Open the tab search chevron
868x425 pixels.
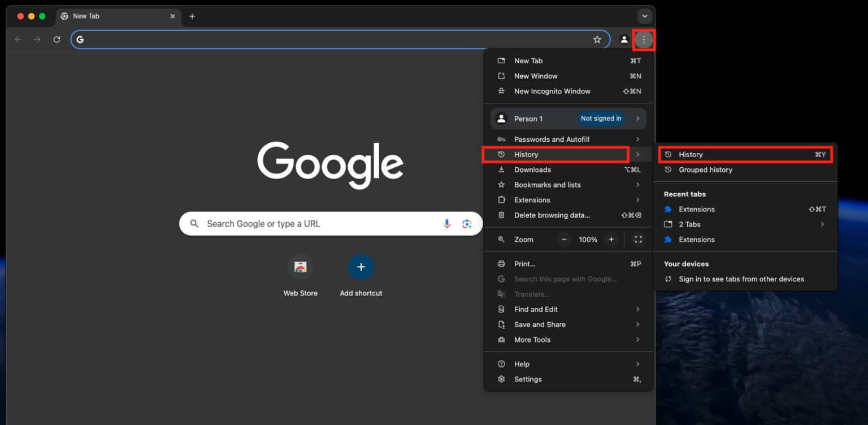click(x=644, y=16)
